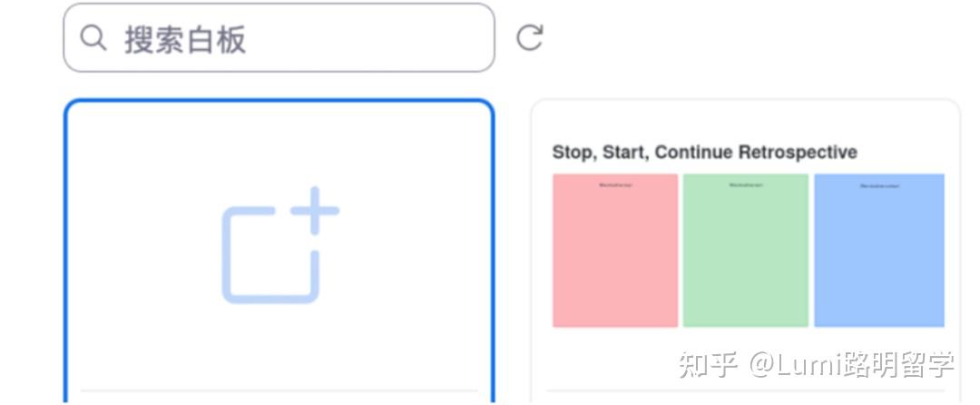Viewport: 980px width, 405px height.
Task: Click the green column in template preview
Action: (746, 250)
